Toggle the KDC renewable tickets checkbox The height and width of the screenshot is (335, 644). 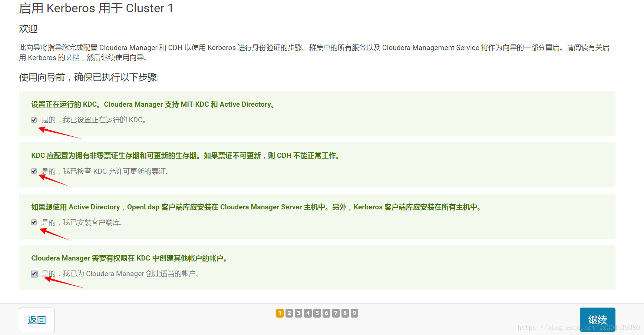click(34, 171)
